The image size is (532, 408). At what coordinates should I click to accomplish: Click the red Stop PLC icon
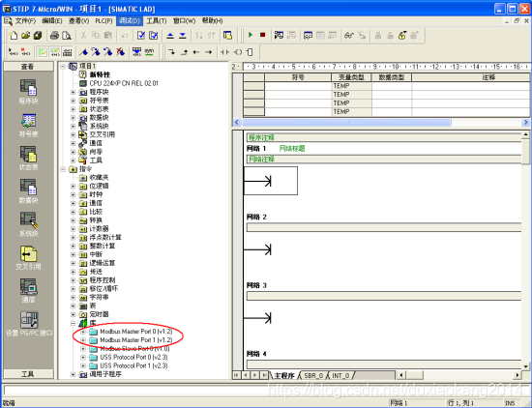[x=262, y=35]
